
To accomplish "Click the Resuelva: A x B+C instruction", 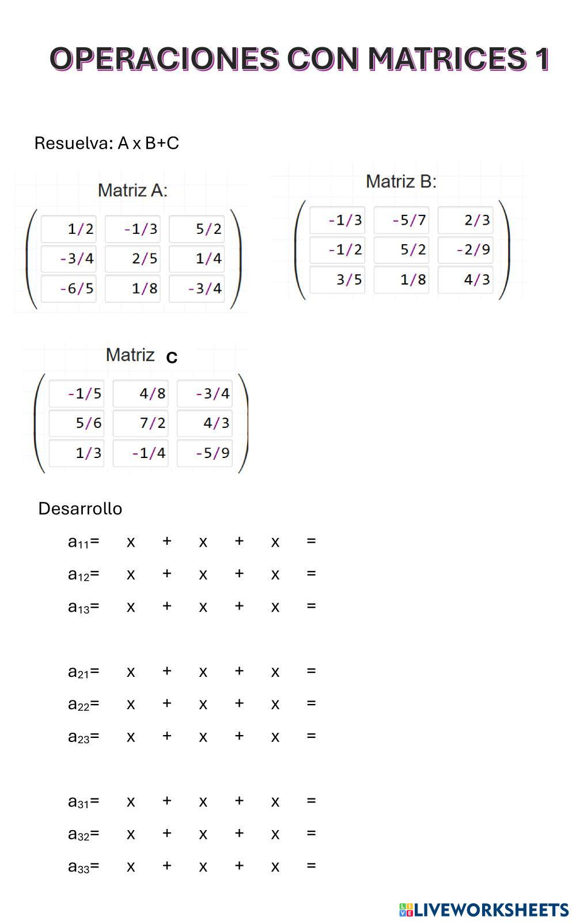I will [x=107, y=143].
